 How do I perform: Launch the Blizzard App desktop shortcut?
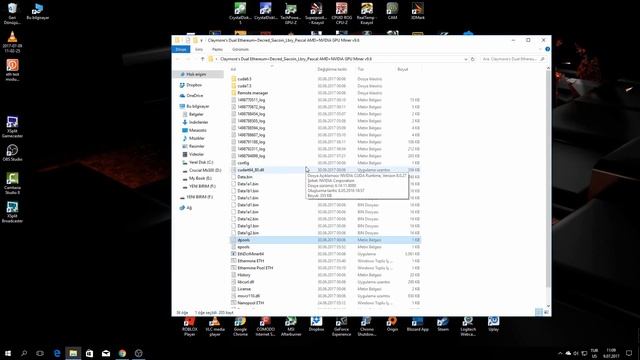click(x=417, y=324)
